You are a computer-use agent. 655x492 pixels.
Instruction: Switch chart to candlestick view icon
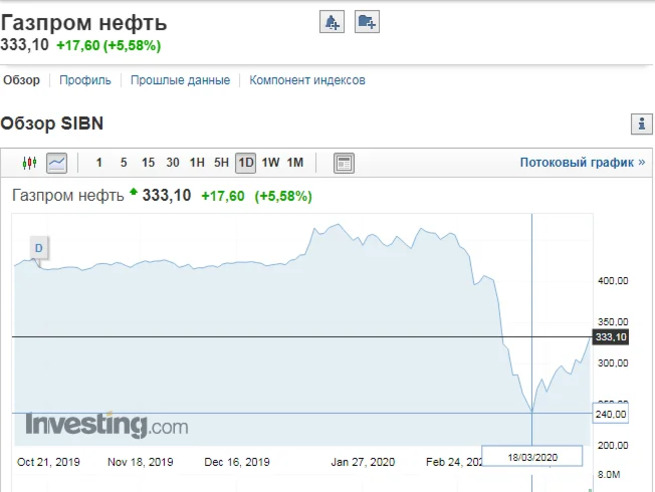point(29,162)
